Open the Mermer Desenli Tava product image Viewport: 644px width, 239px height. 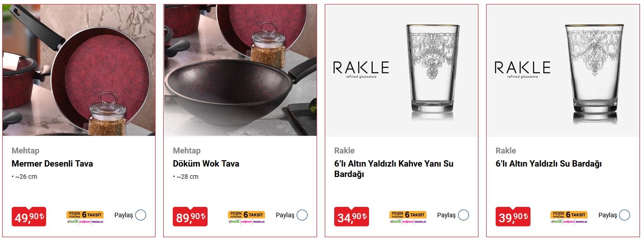pyautogui.click(x=79, y=70)
